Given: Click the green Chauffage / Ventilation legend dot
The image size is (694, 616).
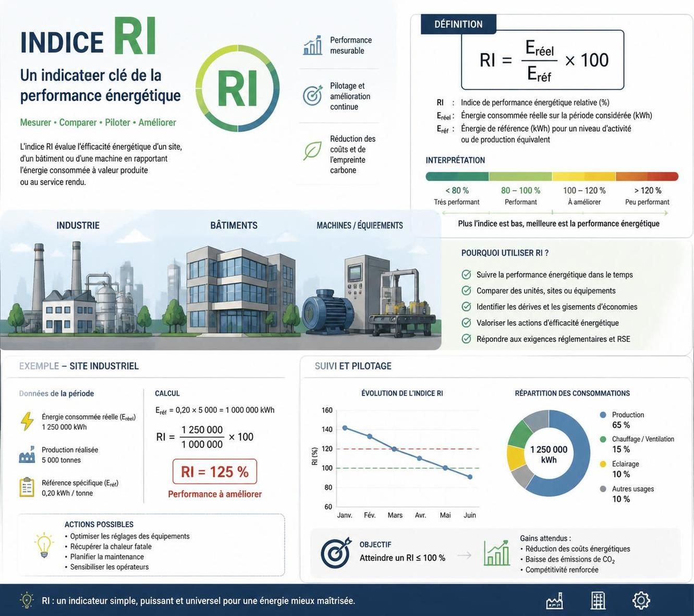Looking at the screenshot, I should [x=603, y=439].
